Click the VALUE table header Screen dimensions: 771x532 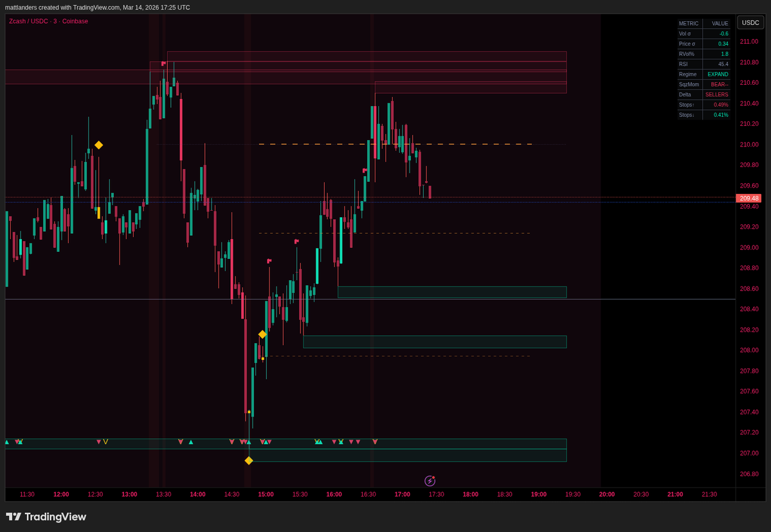(x=720, y=24)
